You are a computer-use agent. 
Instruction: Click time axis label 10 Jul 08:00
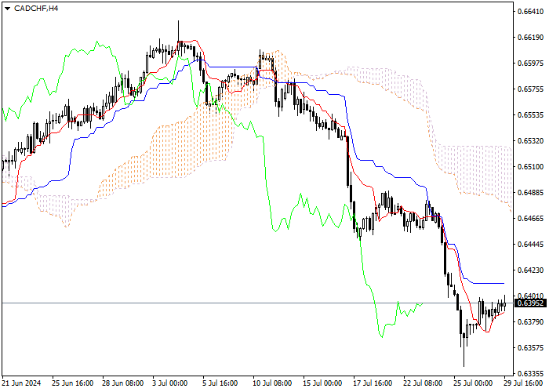273,383
